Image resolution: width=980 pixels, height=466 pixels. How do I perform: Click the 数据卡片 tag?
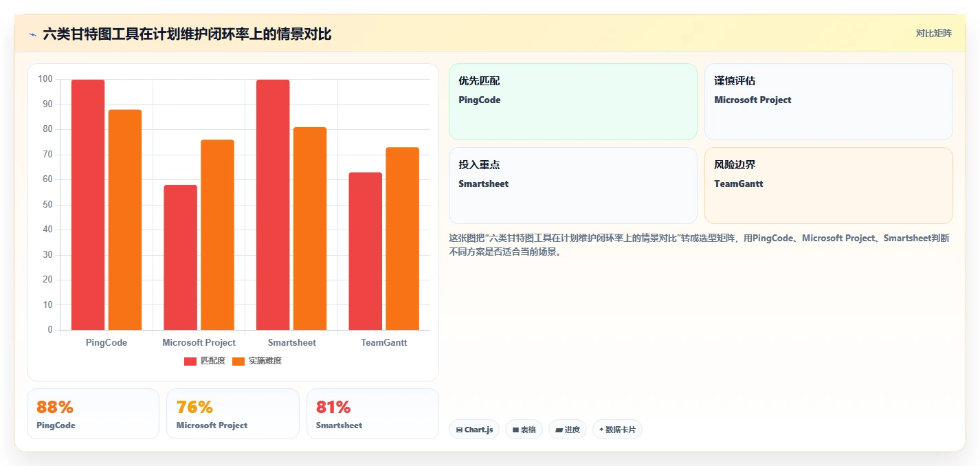coord(617,430)
